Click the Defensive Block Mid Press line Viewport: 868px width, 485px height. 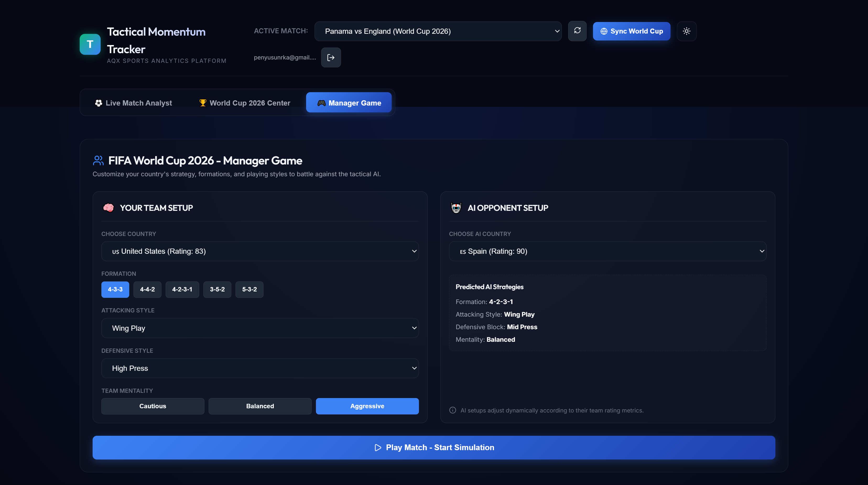coord(496,327)
